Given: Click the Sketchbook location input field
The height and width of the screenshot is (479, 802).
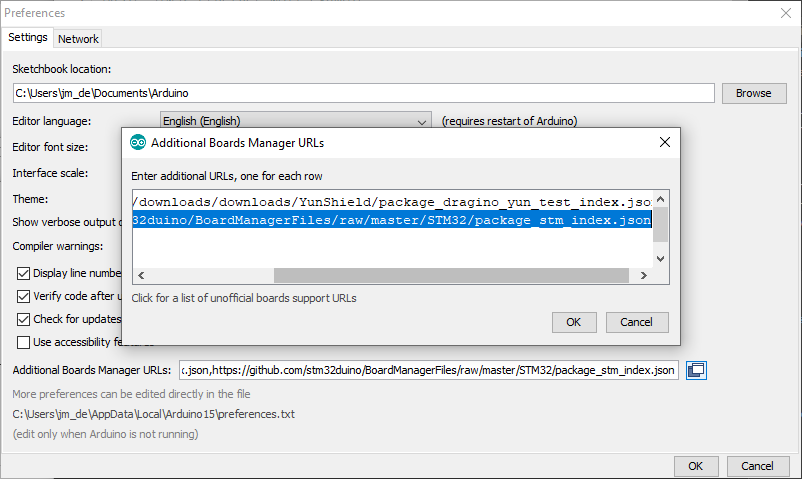Looking at the screenshot, I should coord(364,93).
